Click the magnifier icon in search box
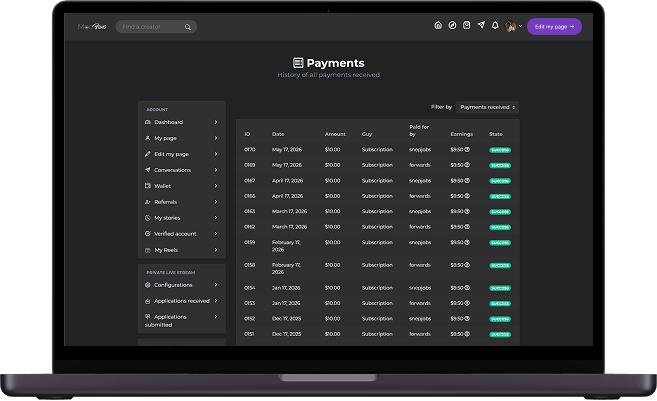The width and height of the screenshot is (657, 401). pos(188,27)
